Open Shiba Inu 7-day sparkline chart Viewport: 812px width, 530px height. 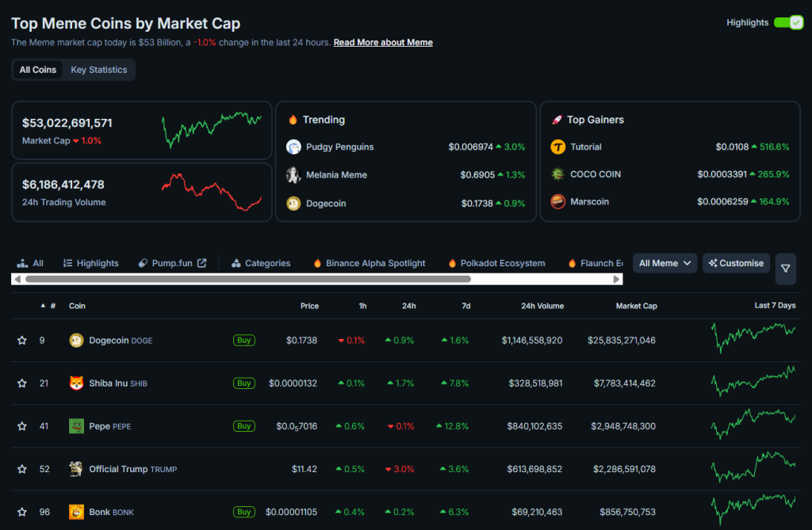click(x=753, y=381)
